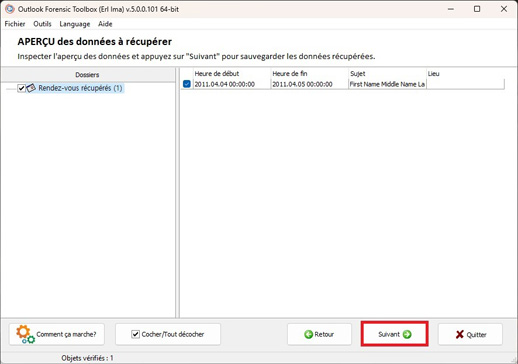
Task: Click the Sujet column header
Action: pos(387,74)
